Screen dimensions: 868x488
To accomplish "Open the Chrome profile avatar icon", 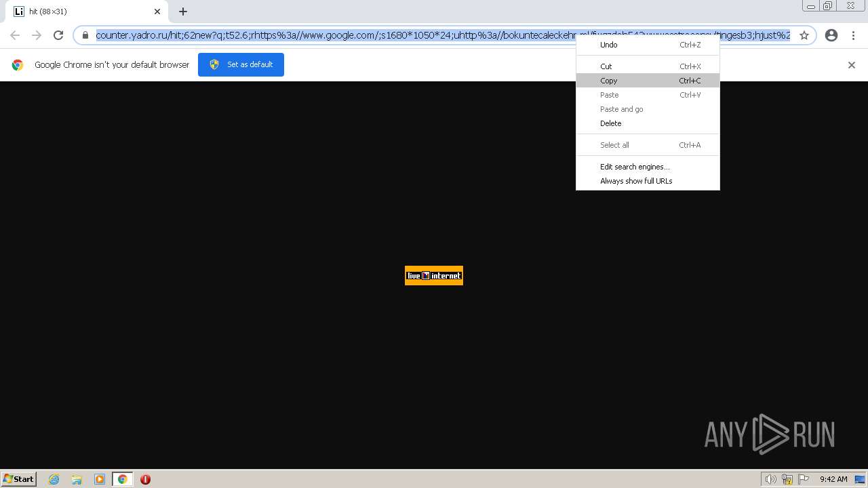I will pos(831,35).
